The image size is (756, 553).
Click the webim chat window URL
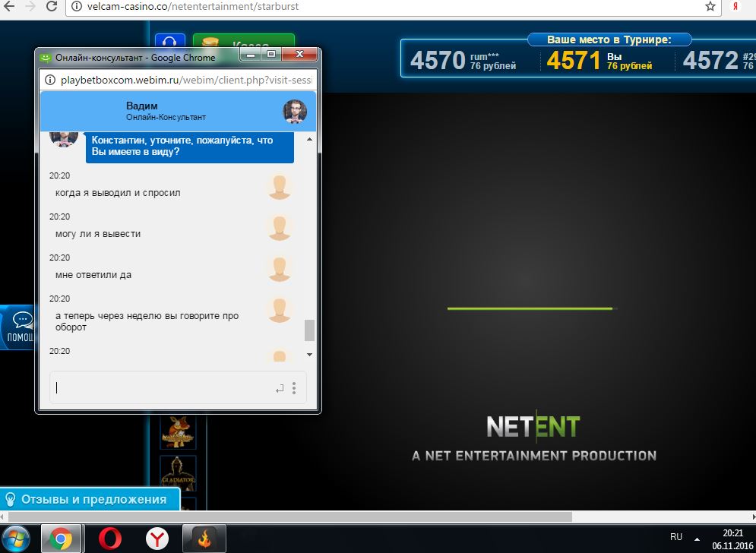pyautogui.click(x=186, y=80)
